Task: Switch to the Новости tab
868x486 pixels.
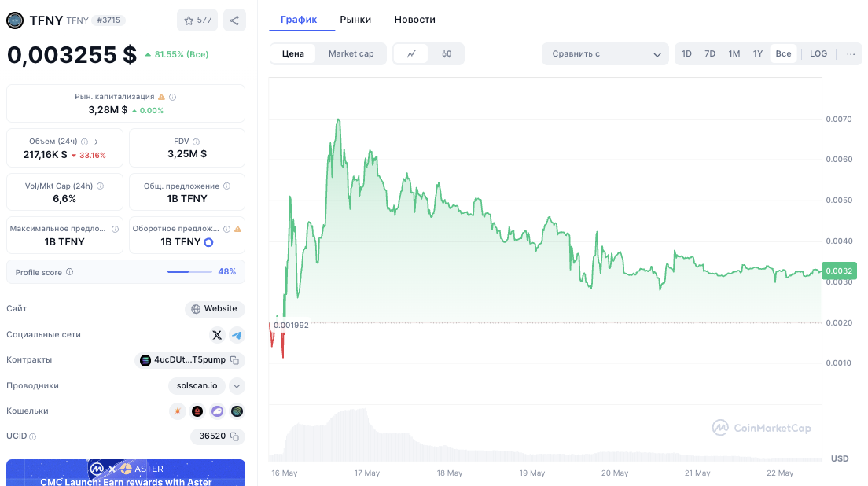Action: pyautogui.click(x=414, y=20)
